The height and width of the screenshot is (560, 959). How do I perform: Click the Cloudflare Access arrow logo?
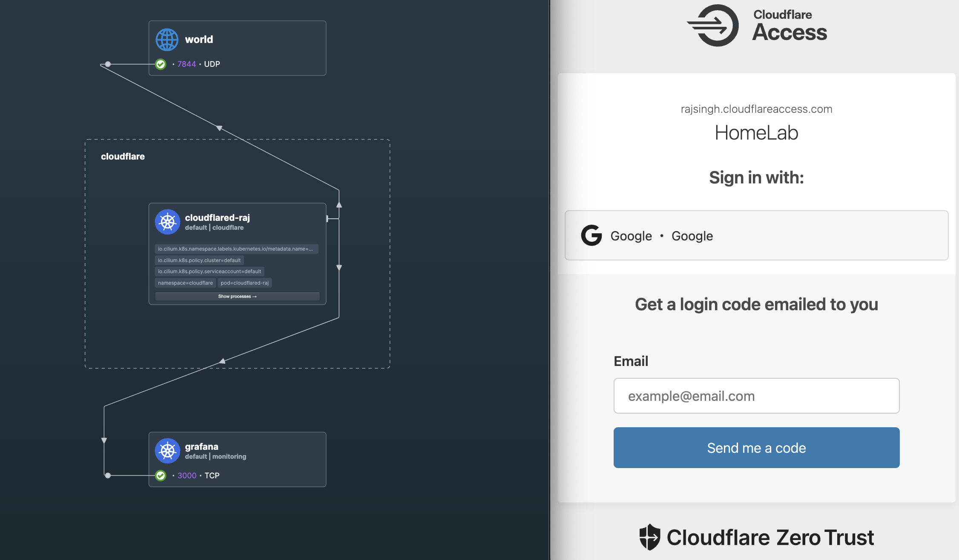click(713, 25)
